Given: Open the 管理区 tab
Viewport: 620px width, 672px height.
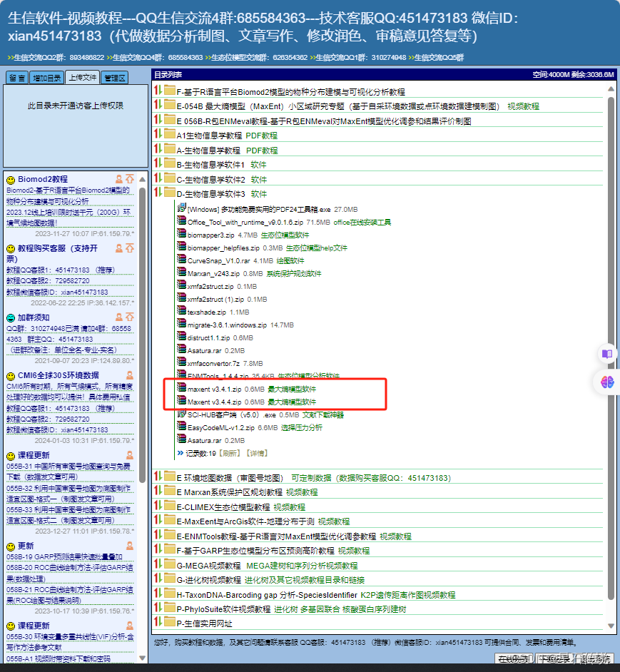Looking at the screenshot, I should (x=114, y=78).
